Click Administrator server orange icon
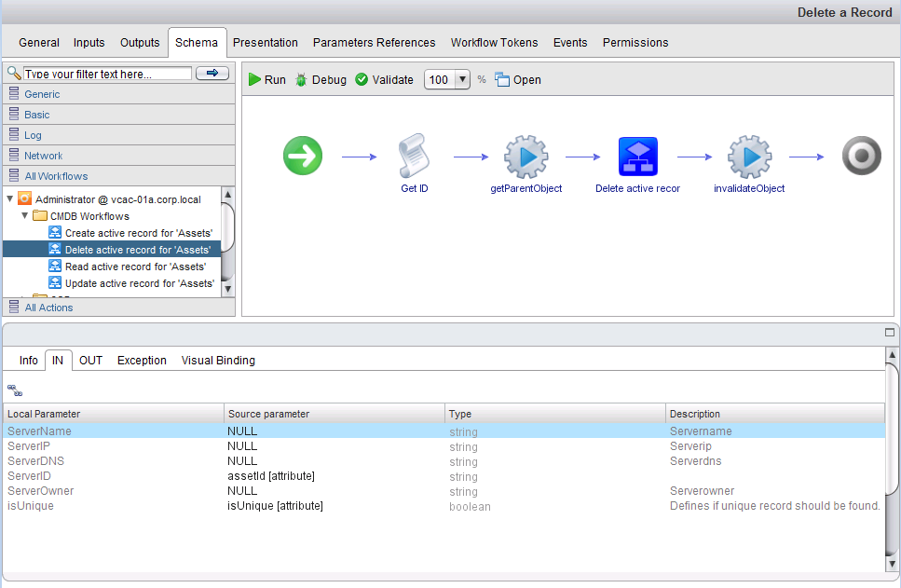This screenshot has width=901, height=588. [x=25, y=198]
